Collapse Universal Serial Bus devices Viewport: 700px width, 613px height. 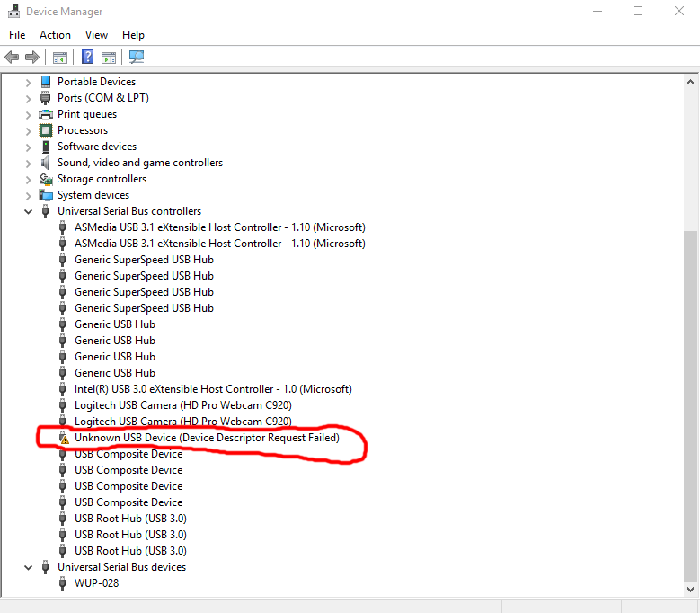pos(28,567)
